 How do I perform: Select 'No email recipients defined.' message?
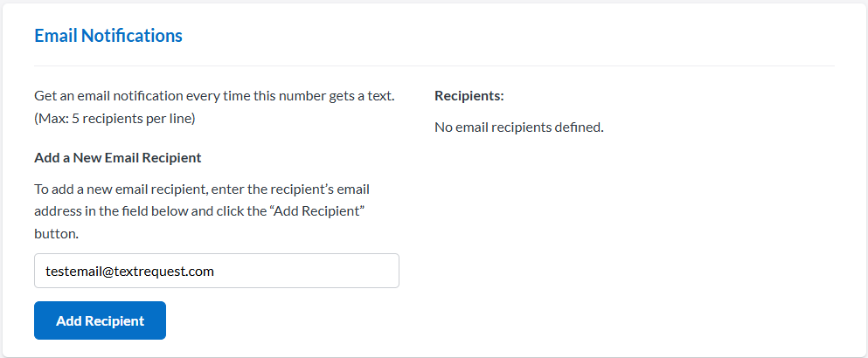[518, 127]
